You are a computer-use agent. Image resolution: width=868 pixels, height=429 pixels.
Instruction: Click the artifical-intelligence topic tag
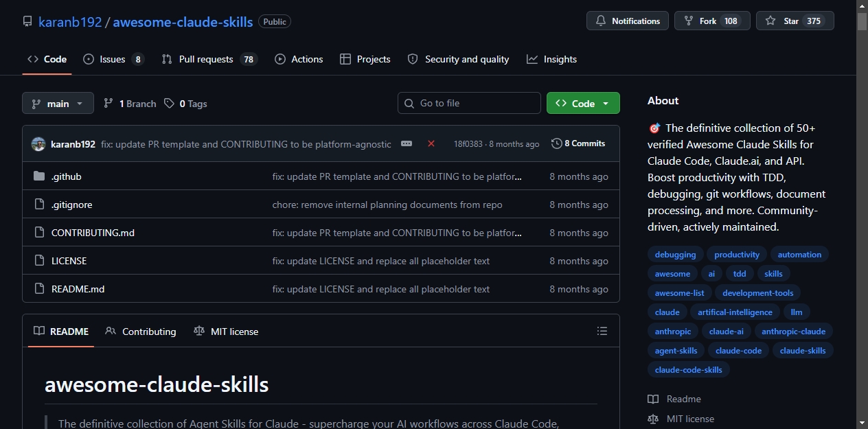click(735, 312)
